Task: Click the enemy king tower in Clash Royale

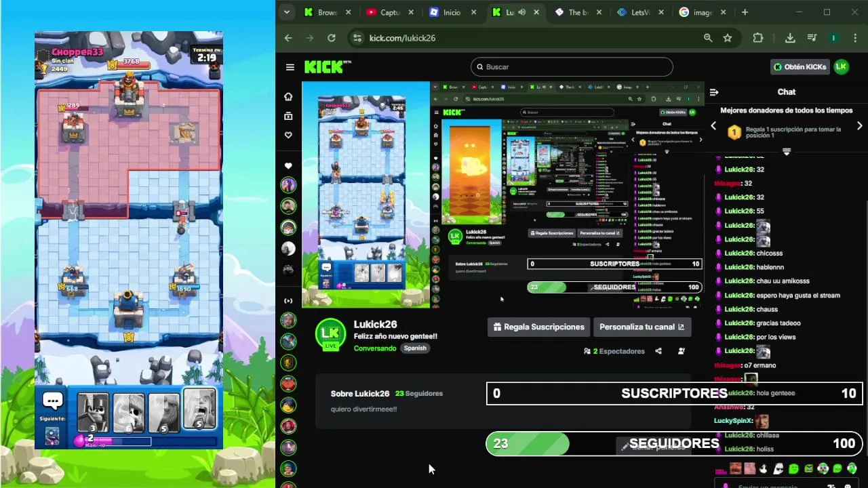Action: click(128, 95)
